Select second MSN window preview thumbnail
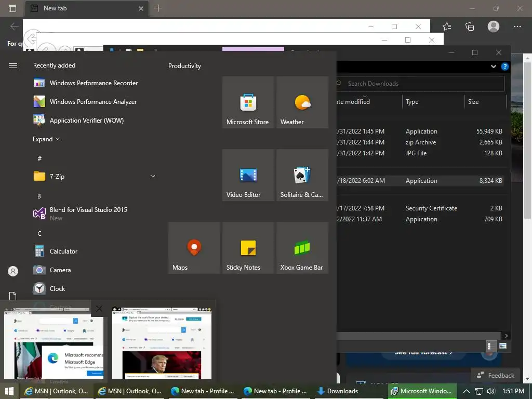The width and height of the screenshot is (532, 399). (x=162, y=343)
